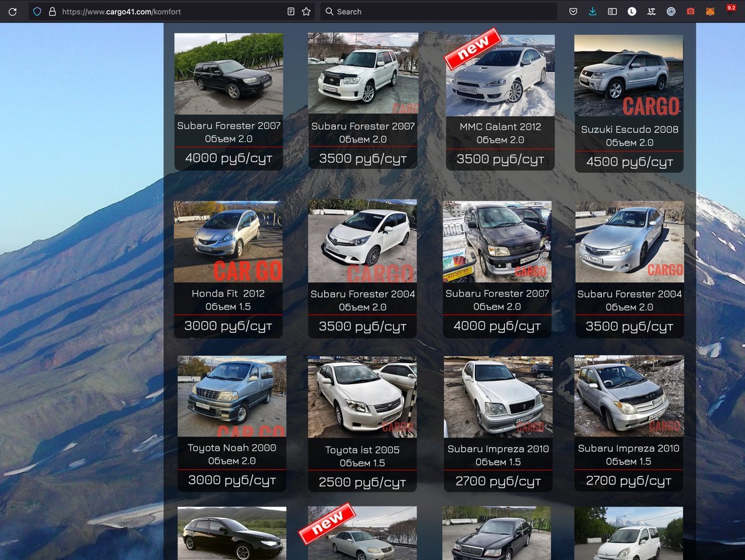Open the MMC Galant 2012 title link
The width and height of the screenshot is (745, 560).
tap(500, 127)
